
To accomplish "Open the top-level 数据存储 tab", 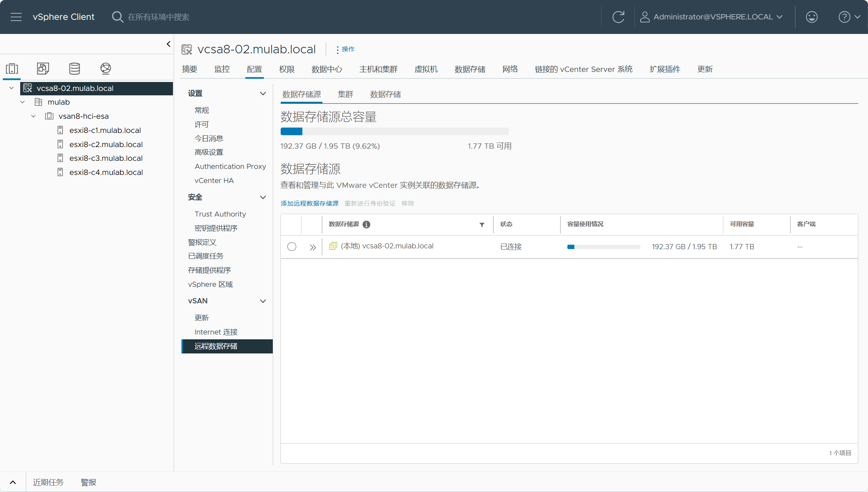I will click(x=470, y=69).
